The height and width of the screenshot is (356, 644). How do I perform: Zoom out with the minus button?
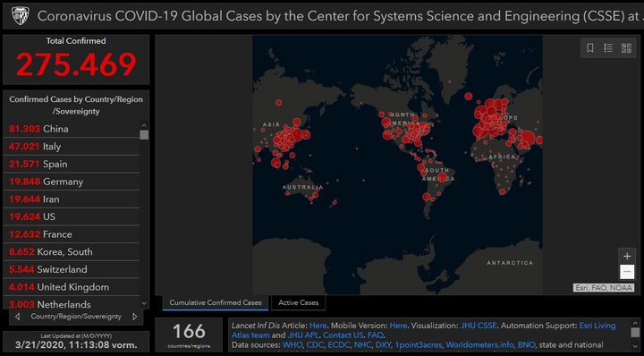click(x=627, y=272)
